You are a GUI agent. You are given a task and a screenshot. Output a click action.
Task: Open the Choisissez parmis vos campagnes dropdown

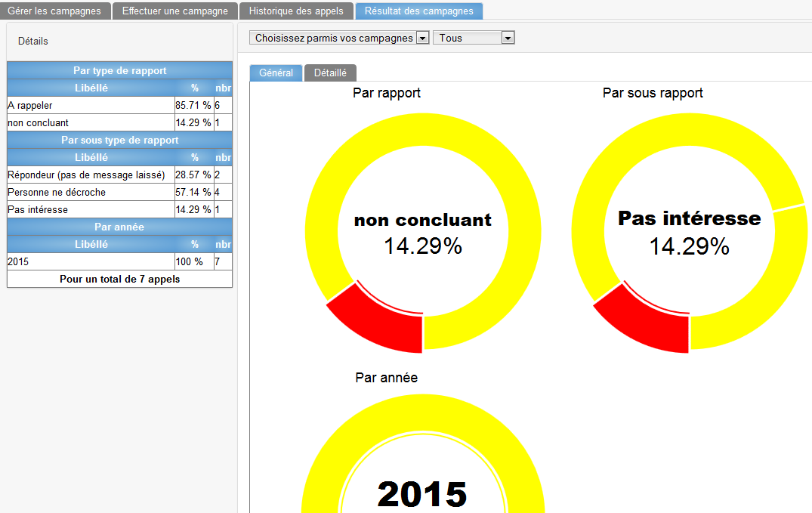pos(339,38)
